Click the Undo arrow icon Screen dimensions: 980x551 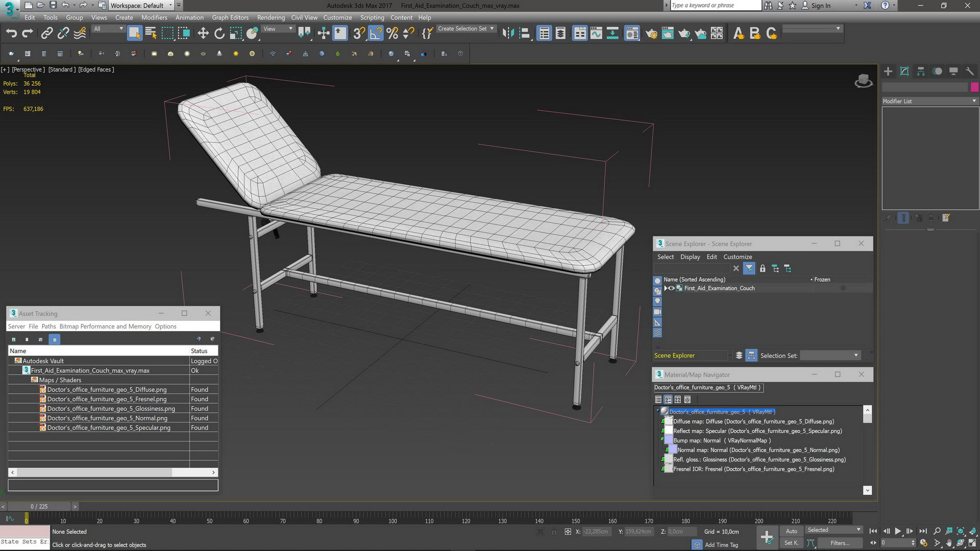(11, 34)
